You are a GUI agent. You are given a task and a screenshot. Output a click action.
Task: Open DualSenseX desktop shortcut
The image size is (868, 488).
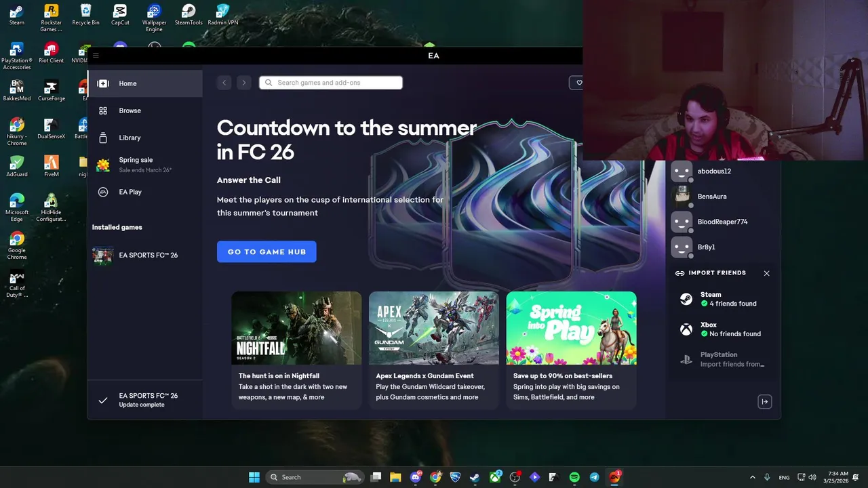click(x=51, y=128)
